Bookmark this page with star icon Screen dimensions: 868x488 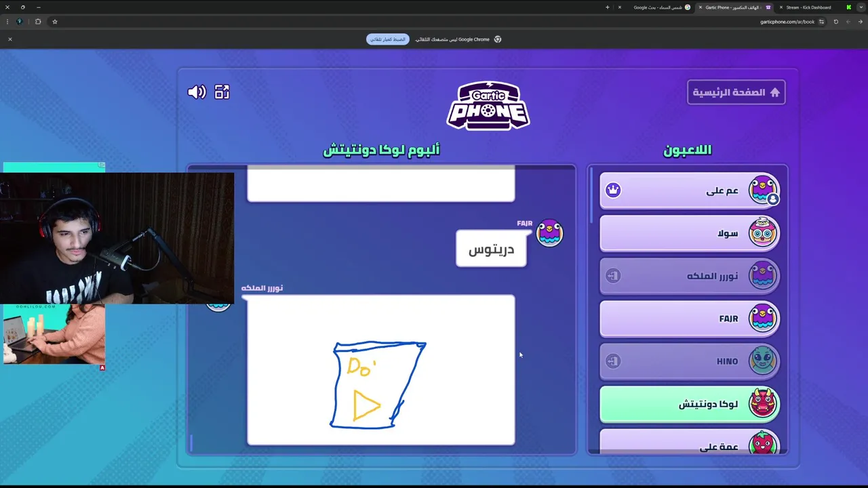coord(55,22)
